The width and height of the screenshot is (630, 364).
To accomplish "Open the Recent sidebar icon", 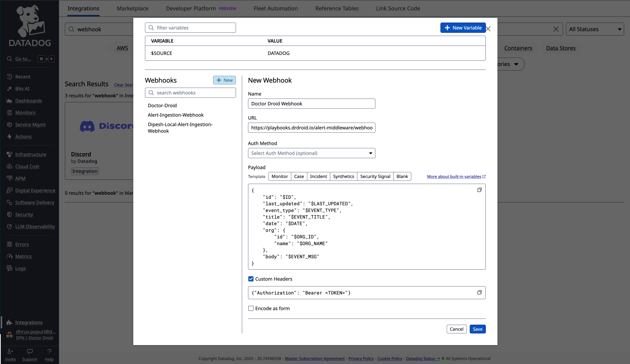I will tap(9, 77).
